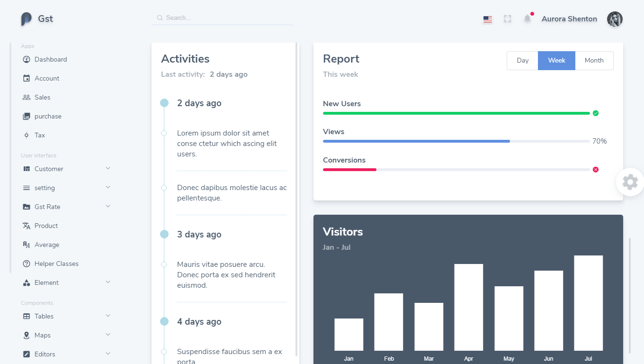
Task: Click Aurora Shenton's profile avatar
Action: (615, 19)
